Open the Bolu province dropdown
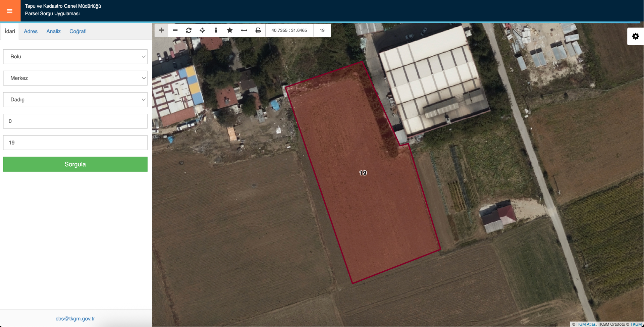 coord(75,57)
